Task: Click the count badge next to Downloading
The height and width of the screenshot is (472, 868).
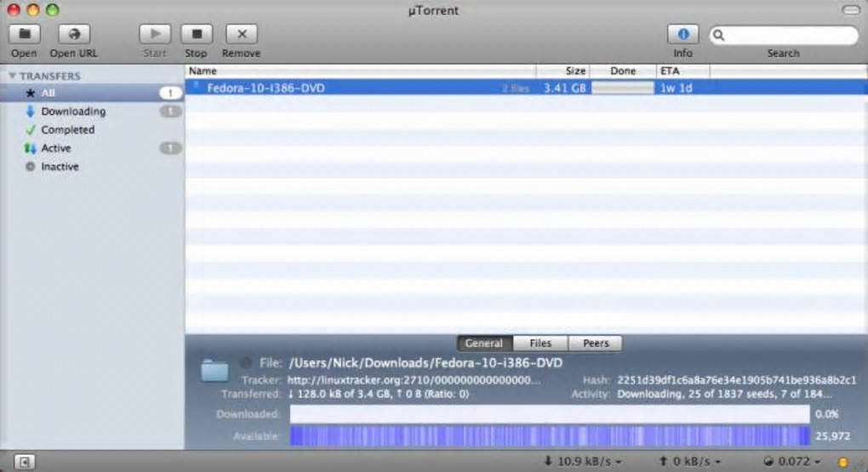Action: tap(170, 111)
